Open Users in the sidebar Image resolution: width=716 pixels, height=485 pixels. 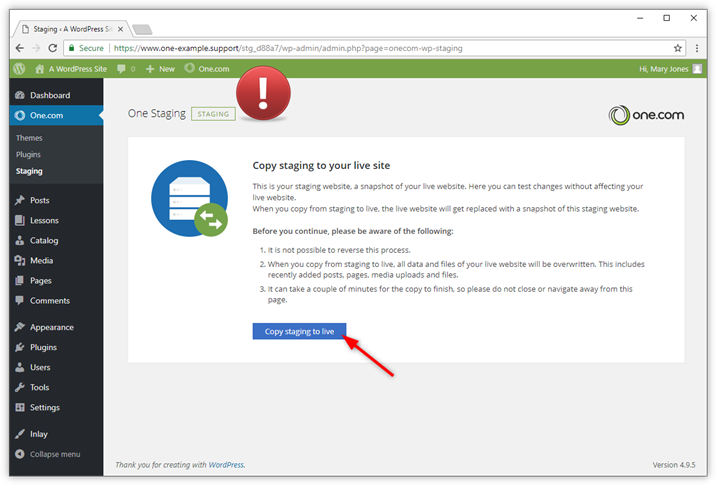(x=56, y=368)
